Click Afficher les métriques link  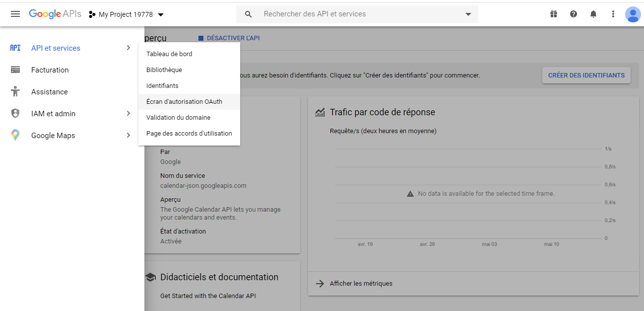pos(361,284)
